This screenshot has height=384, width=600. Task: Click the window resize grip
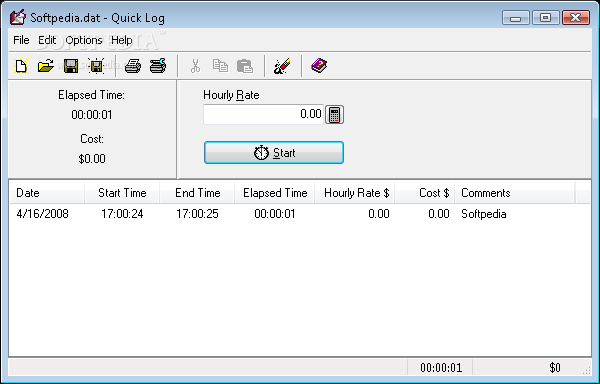pyautogui.click(x=587, y=369)
